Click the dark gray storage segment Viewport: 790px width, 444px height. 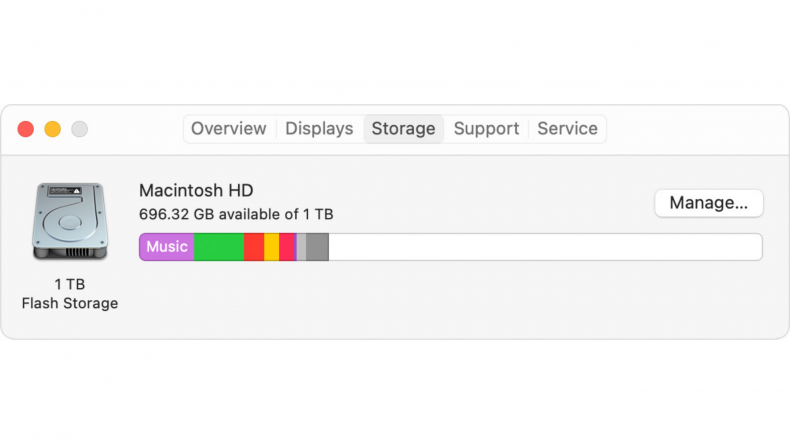(x=317, y=247)
